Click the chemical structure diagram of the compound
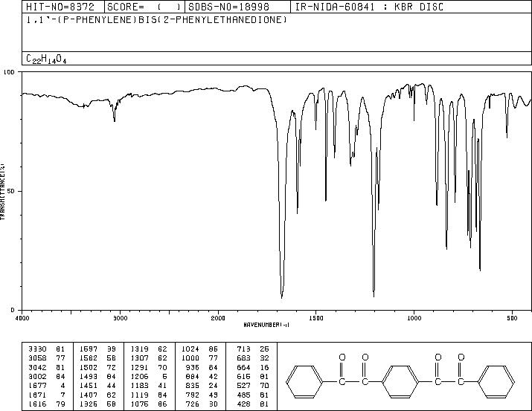The height and width of the screenshot is (411, 532). (400, 376)
